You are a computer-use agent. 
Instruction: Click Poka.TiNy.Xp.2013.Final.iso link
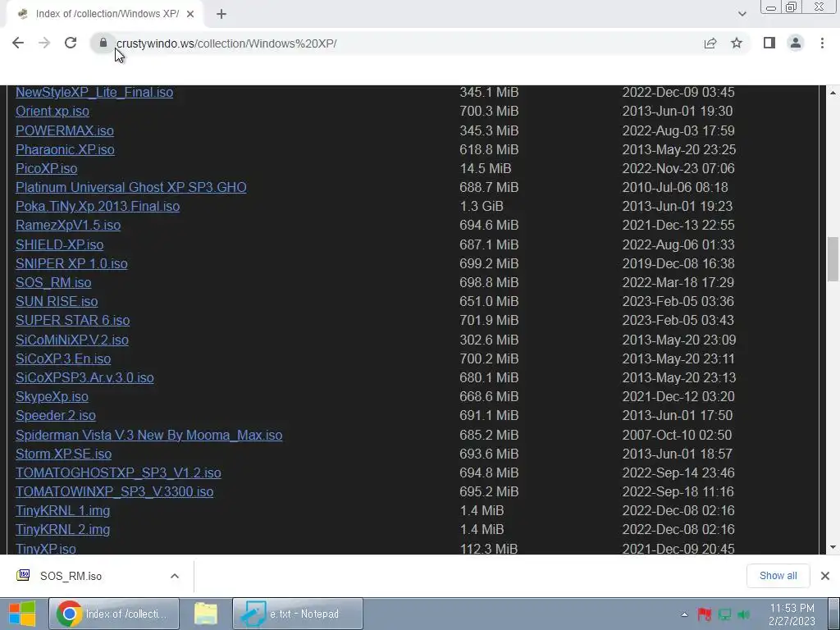coord(98,206)
